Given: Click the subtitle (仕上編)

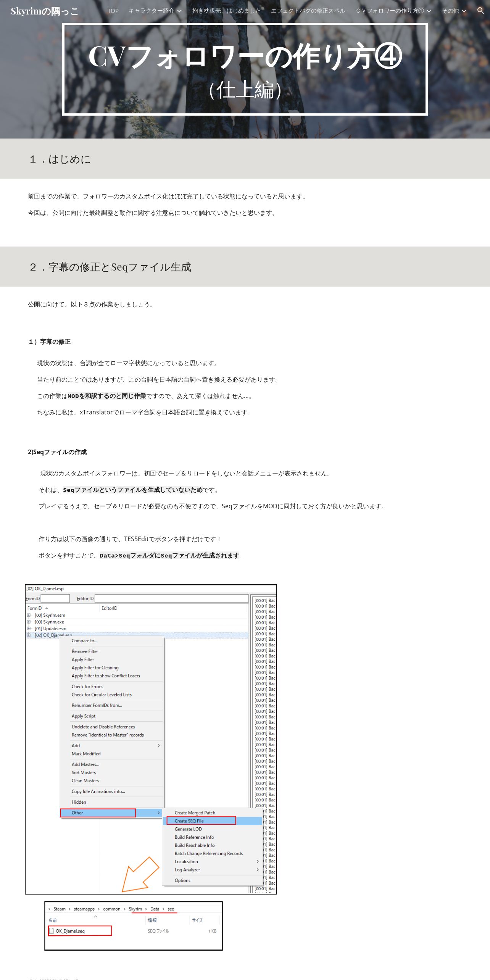Looking at the screenshot, I should [245, 90].
